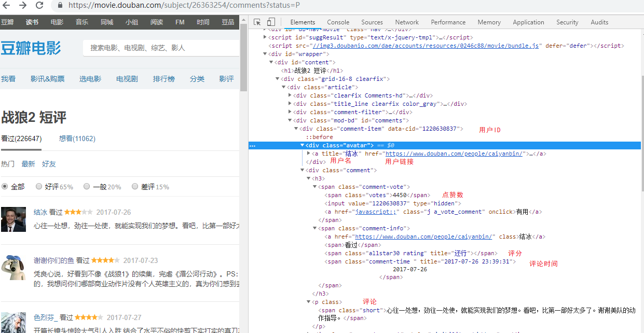This screenshot has width=644, height=333.
Task: Click 影讯&购票 in movie nav
Action: 47,79
